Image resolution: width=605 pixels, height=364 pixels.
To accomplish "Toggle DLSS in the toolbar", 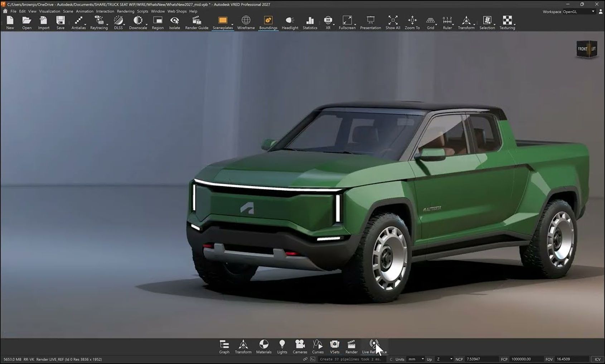I will click(118, 23).
